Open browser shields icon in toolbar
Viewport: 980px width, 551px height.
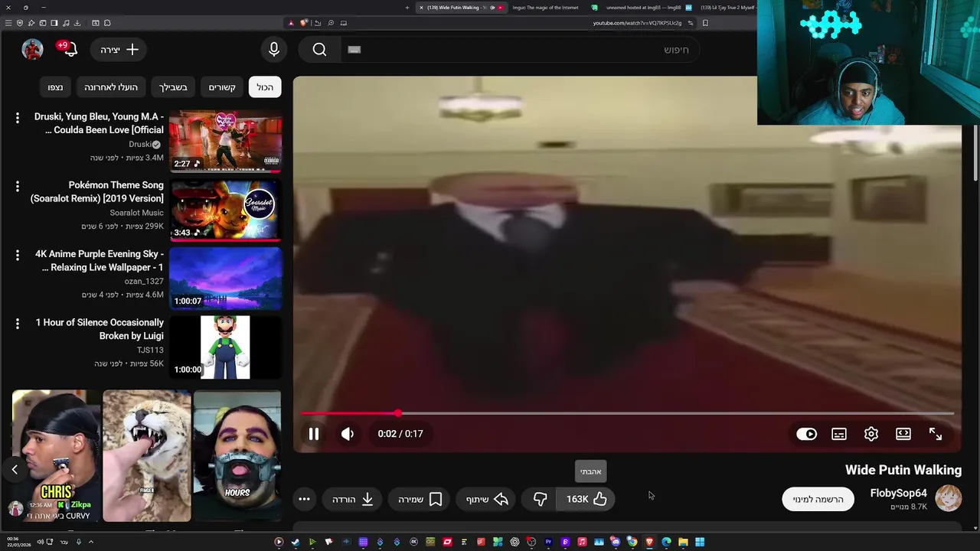pyautogui.click(x=20, y=23)
